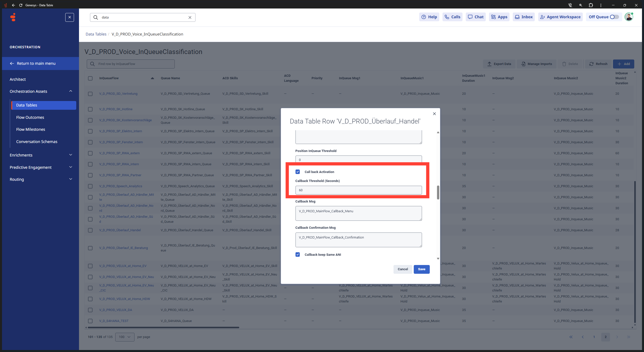
Task: Click the table vertical scrollbar
Action: 635,252
